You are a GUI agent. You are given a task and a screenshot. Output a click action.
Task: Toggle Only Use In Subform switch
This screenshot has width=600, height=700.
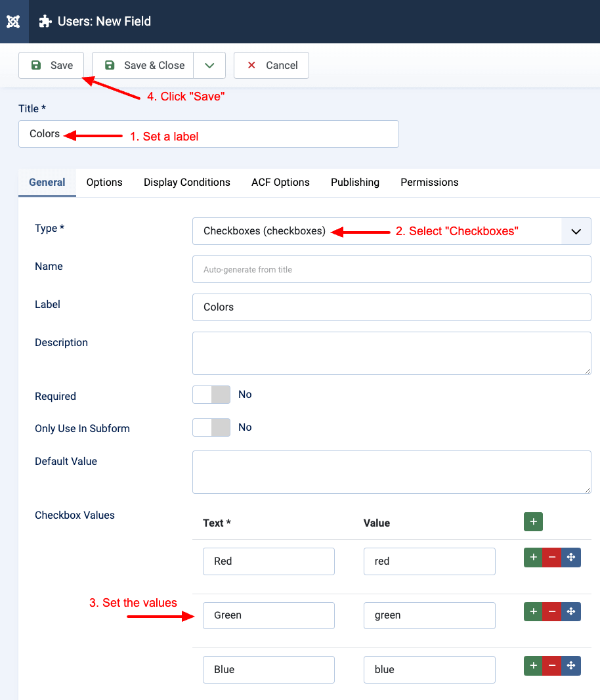click(x=211, y=427)
